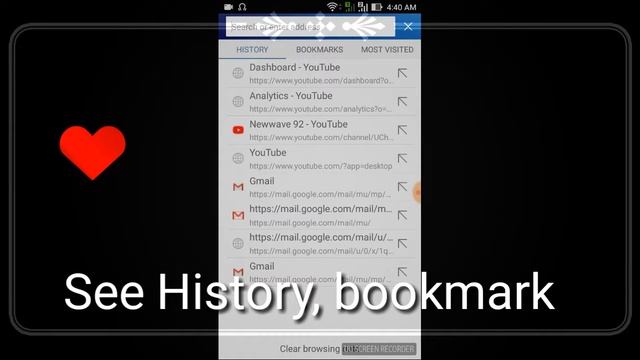640x360 pixels.
Task: Open the History tab
Action: [x=252, y=49]
